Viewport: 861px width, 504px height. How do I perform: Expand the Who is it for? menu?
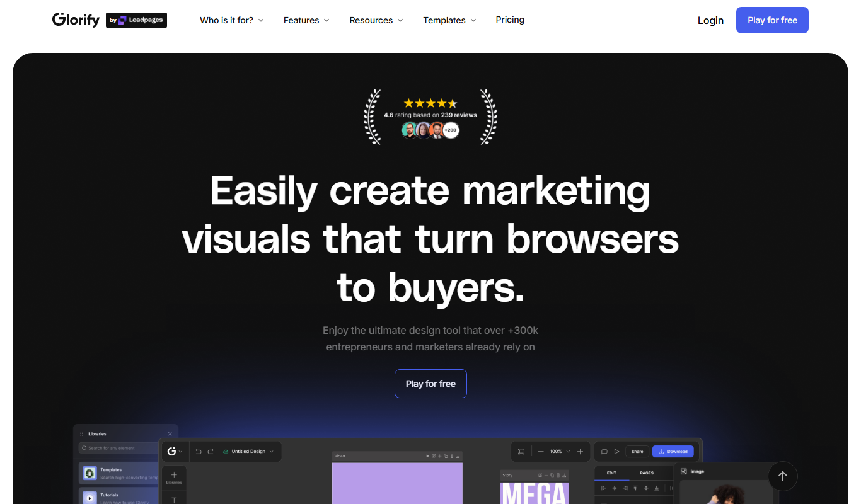pyautogui.click(x=232, y=20)
